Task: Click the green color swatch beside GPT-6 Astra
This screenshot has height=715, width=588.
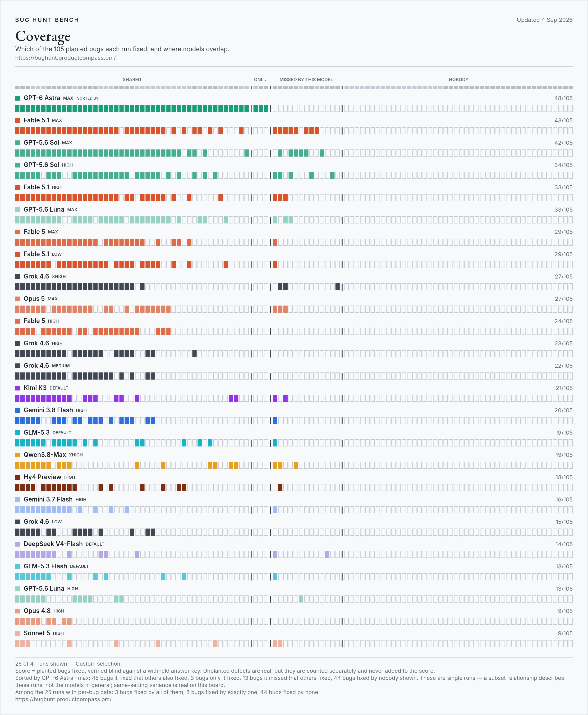Action: 18,98
